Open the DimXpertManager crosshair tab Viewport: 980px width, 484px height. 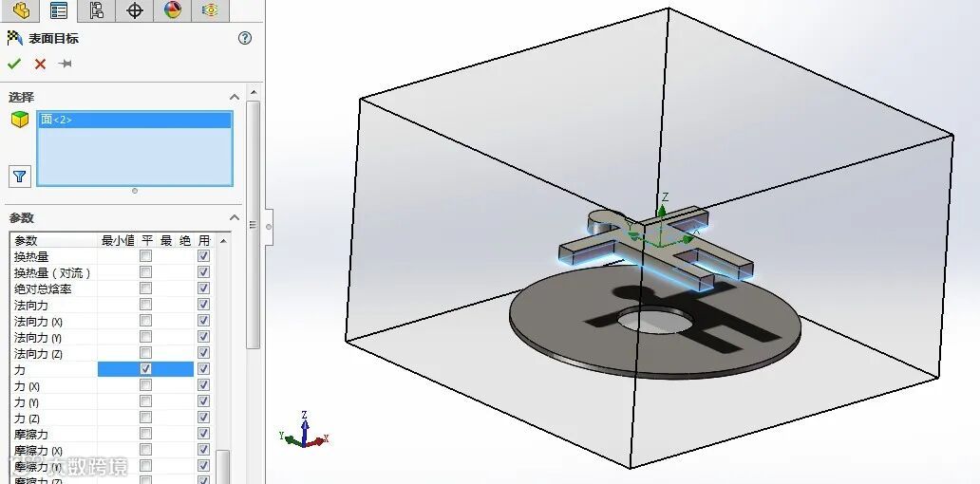[135, 10]
